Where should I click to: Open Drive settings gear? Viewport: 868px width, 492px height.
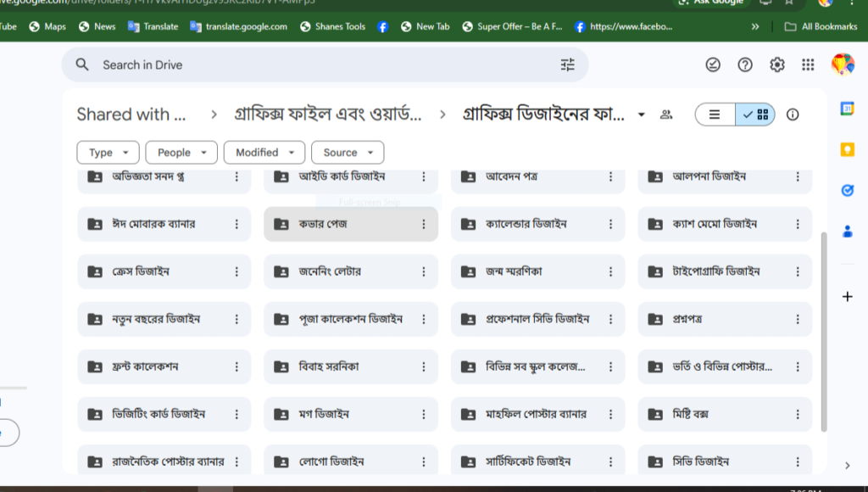click(776, 65)
